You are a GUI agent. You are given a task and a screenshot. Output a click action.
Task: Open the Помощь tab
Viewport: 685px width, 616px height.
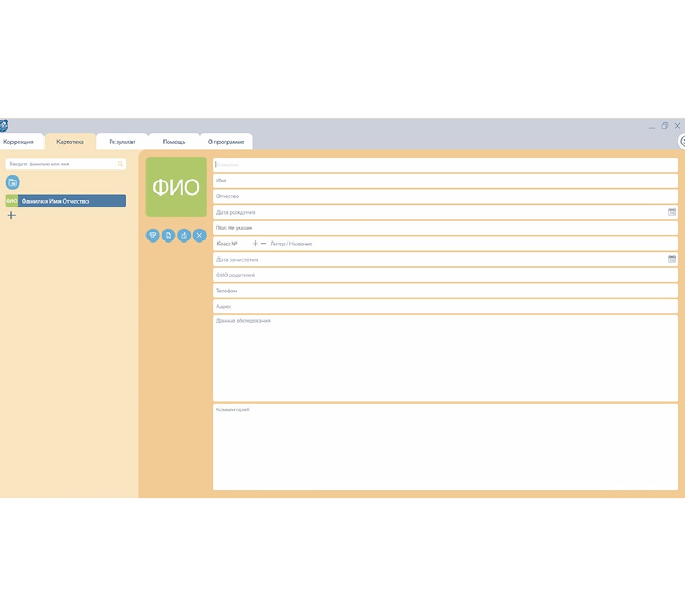pyautogui.click(x=174, y=142)
